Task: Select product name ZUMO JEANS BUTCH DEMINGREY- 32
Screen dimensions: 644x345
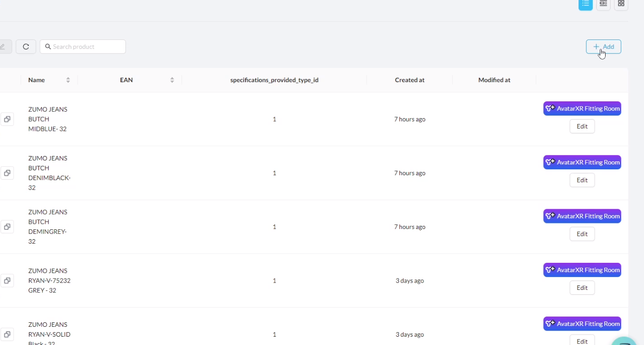Action: (x=48, y=227)
